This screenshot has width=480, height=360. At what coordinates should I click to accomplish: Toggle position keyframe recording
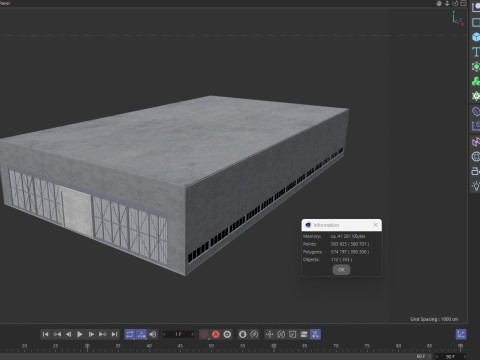[x=270, y=334]
